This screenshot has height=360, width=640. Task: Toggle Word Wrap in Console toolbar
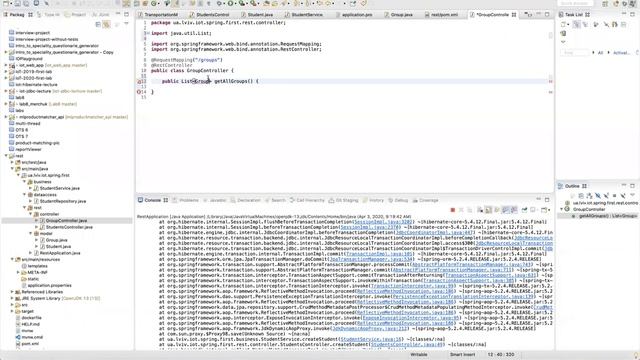(497, 210)
